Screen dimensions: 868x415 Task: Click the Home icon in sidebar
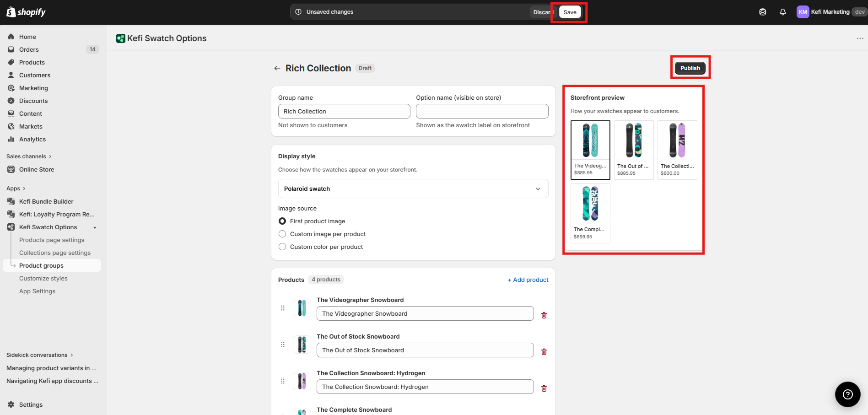click(11, 37)
